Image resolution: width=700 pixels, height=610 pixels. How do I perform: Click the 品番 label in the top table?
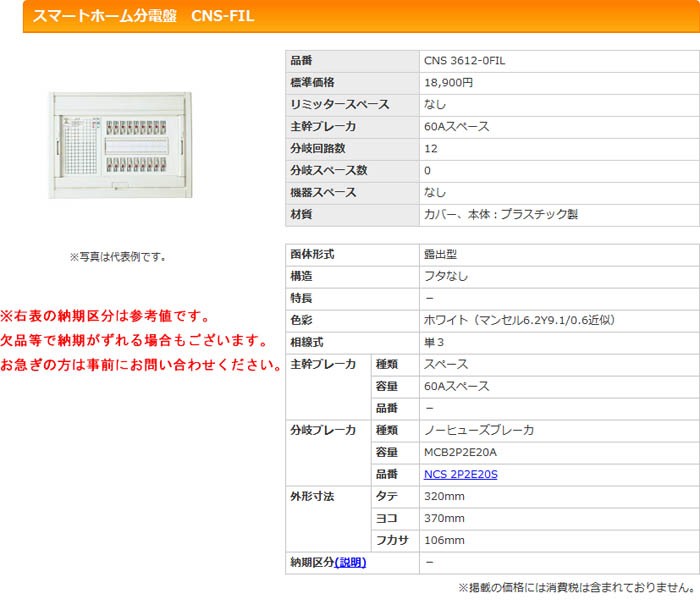coord(301,61)
